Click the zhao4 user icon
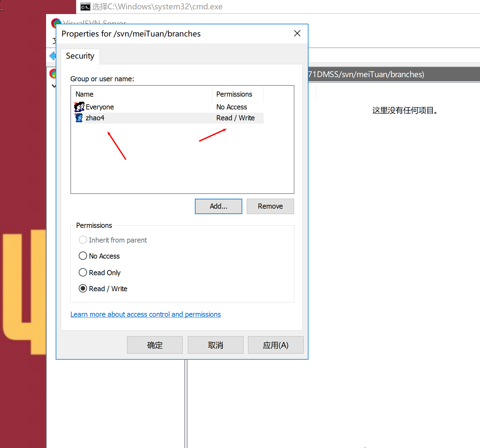This screenshot has height=448, width=480. click(78, 117)
